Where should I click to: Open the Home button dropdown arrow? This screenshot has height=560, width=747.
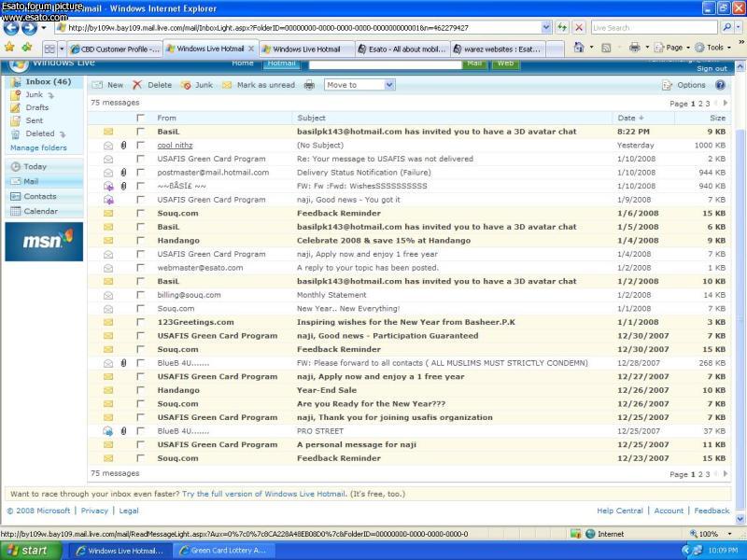point(591,48)
